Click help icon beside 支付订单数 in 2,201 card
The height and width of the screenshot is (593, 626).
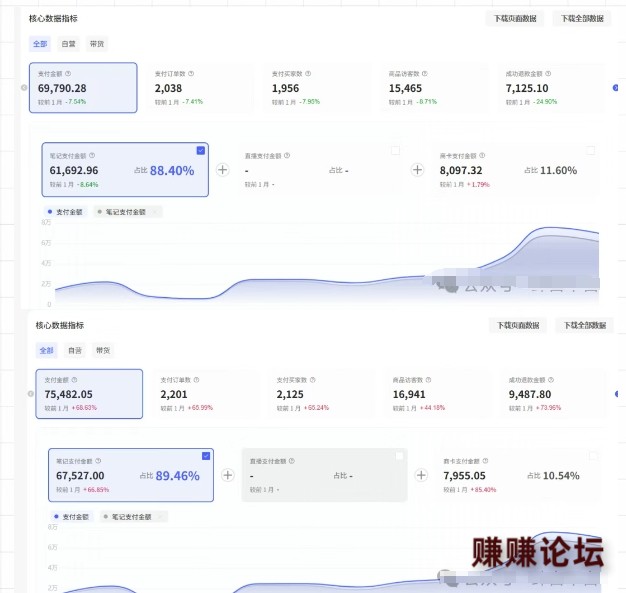click(196, 380)
